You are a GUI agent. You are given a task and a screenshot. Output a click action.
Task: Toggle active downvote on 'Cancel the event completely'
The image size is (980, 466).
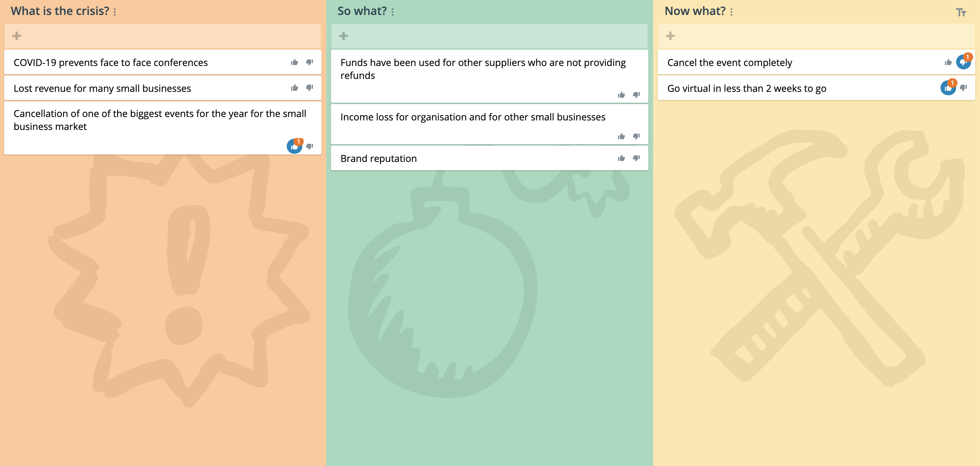(x=963, y=62)
